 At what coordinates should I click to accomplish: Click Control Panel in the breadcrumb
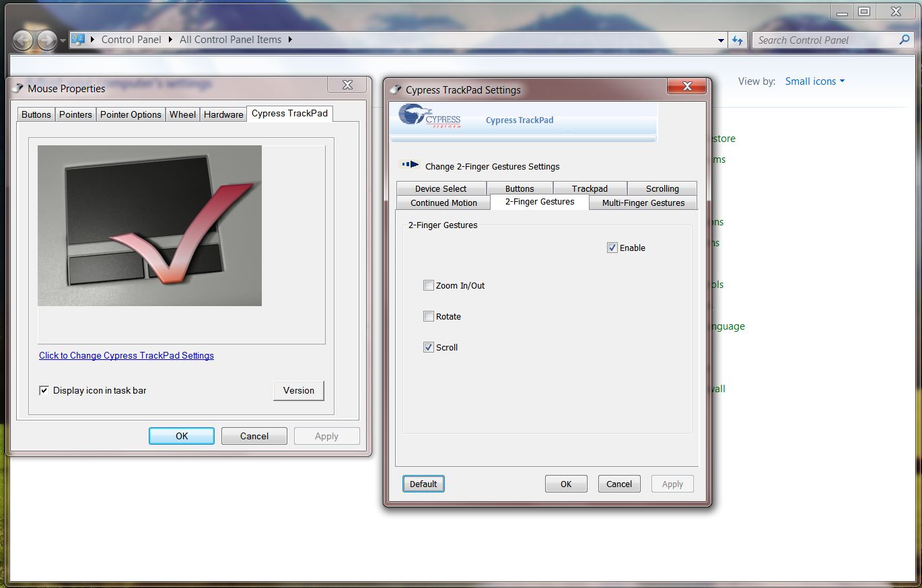131,39
